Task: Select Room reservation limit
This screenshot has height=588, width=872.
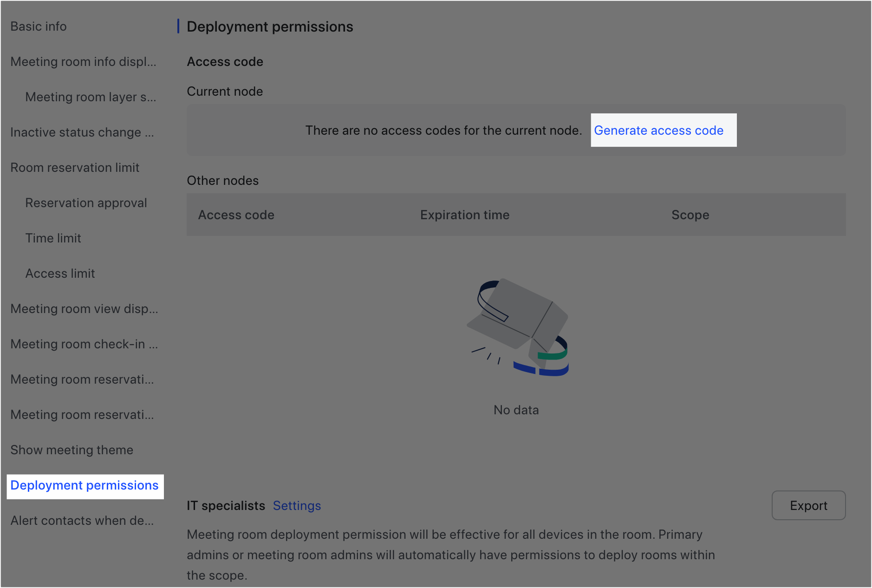Action: click(75, 168)
